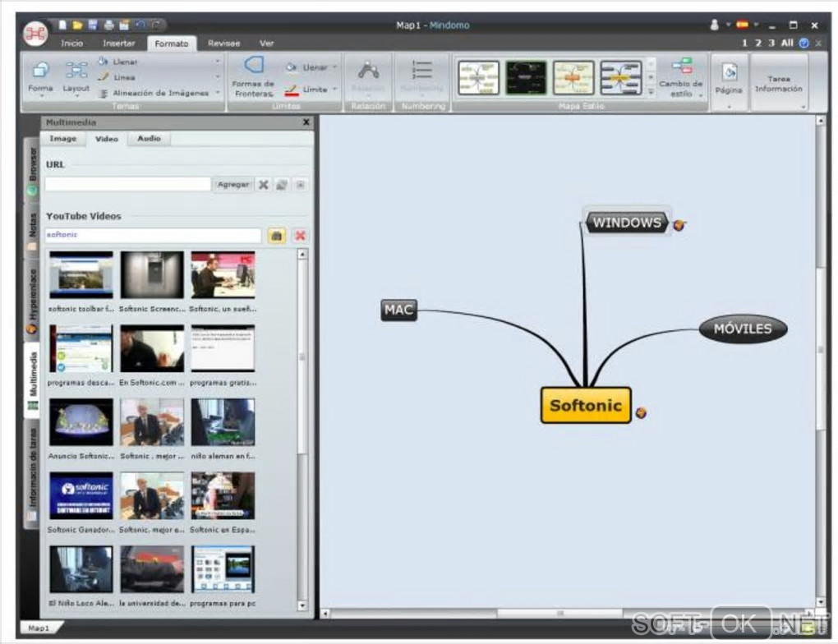This screenshot has height=644, width=838.
Task: Expand the Linea dropdown in Temas group
Action: tap(217, 77)
